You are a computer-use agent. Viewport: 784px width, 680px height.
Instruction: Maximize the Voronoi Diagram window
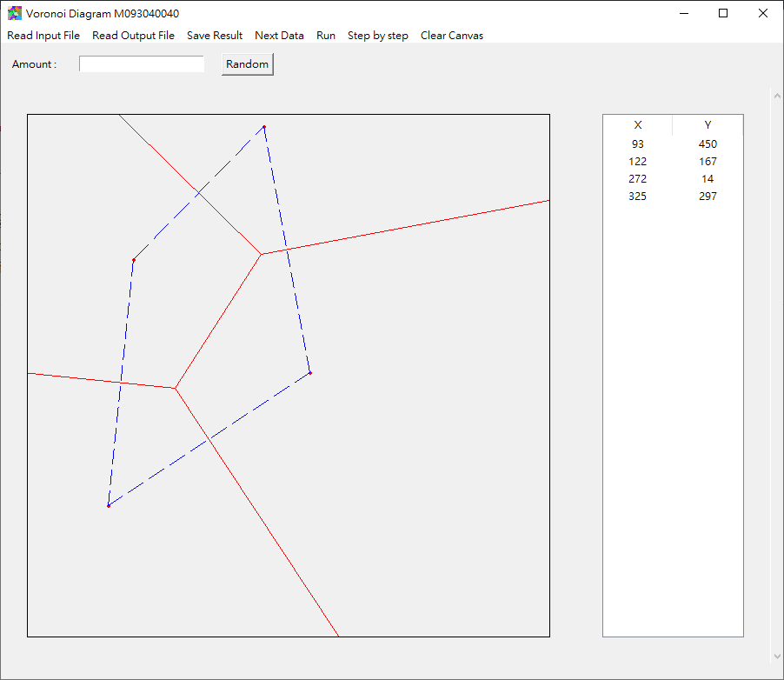tap(723, 14)
